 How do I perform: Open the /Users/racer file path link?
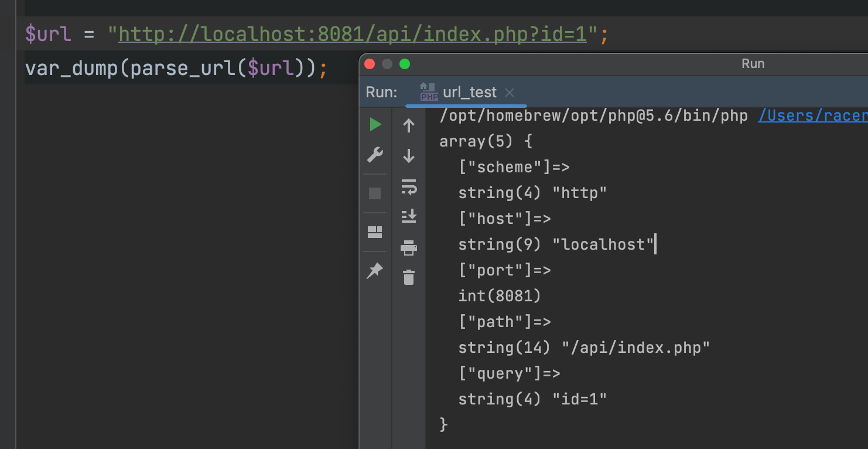click(x=813, y=115)
